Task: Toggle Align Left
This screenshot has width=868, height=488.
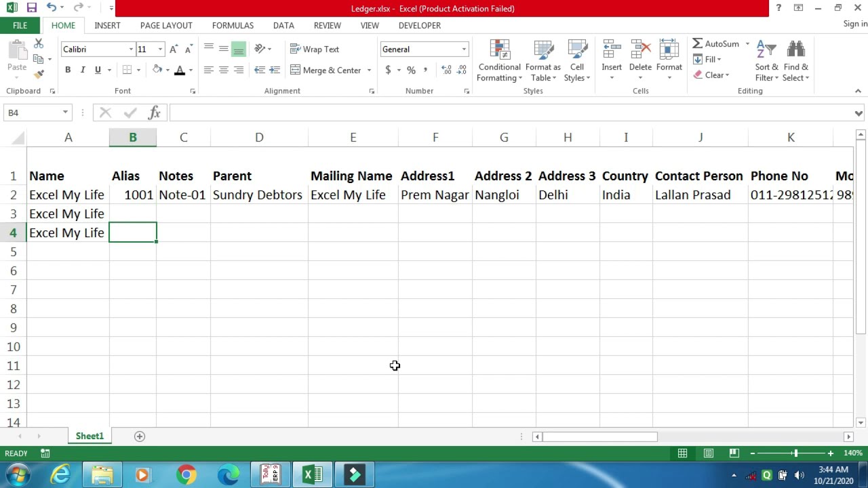Action: 209,70
